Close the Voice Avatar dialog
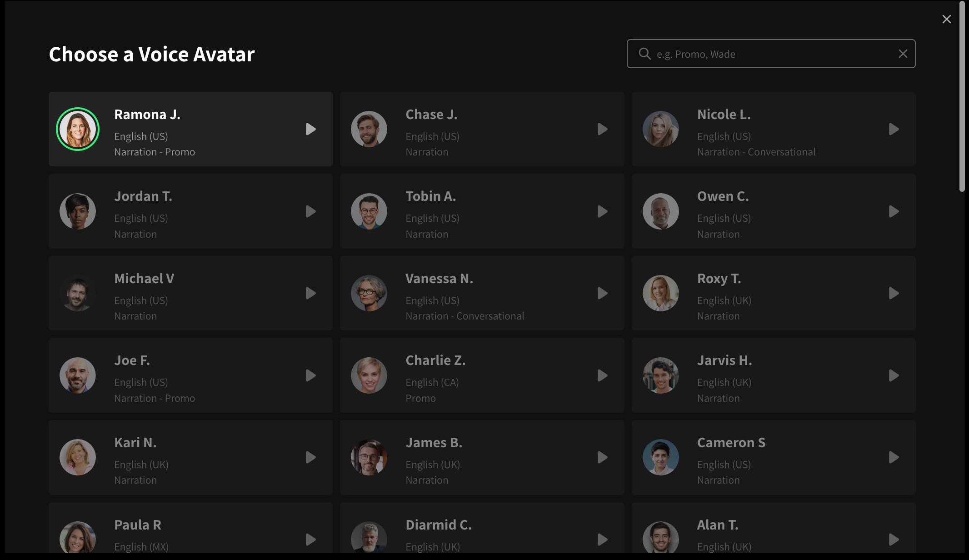This screenshot has width=969, height=560. [946, 19]
